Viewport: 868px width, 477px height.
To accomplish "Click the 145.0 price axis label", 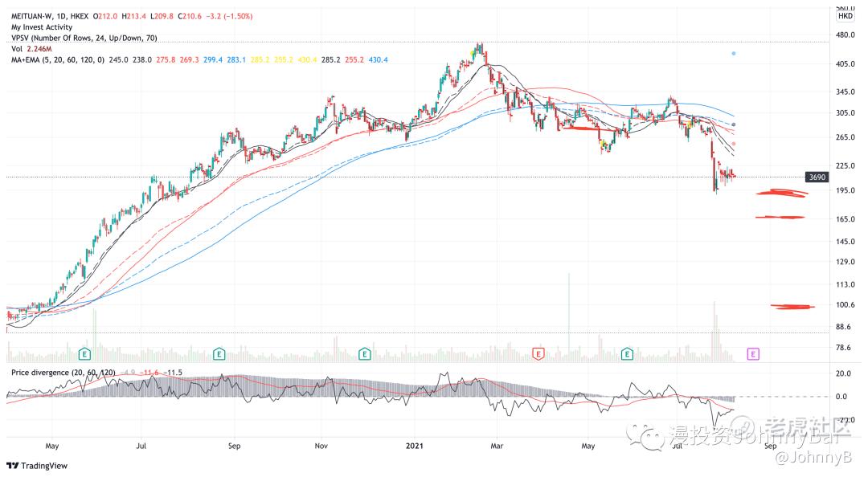I will pos(845,242).
